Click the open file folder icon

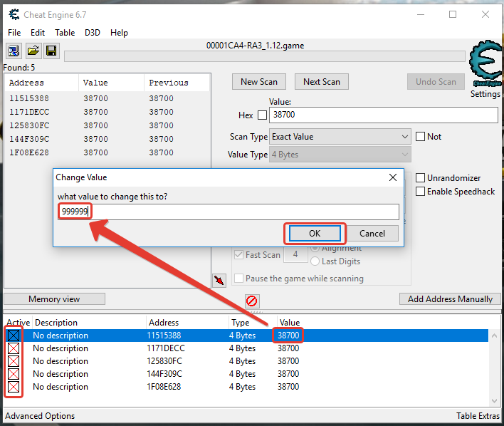(x=33, y=51)
